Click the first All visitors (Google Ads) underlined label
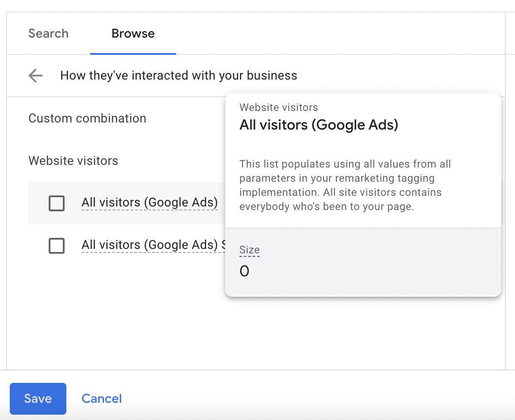Viewport: 515px width, 420px height. point(150,202)
